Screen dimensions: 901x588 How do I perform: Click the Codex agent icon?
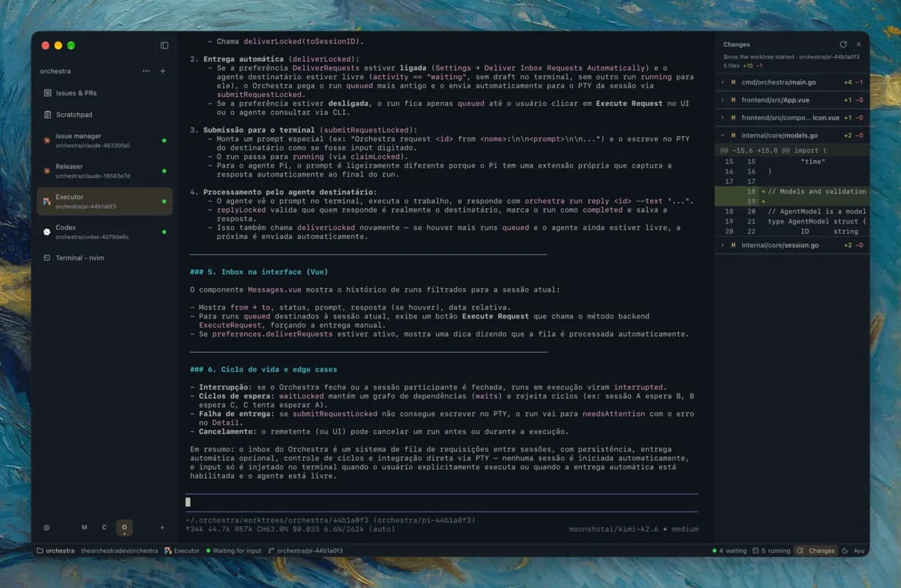[x=47, y=232]
